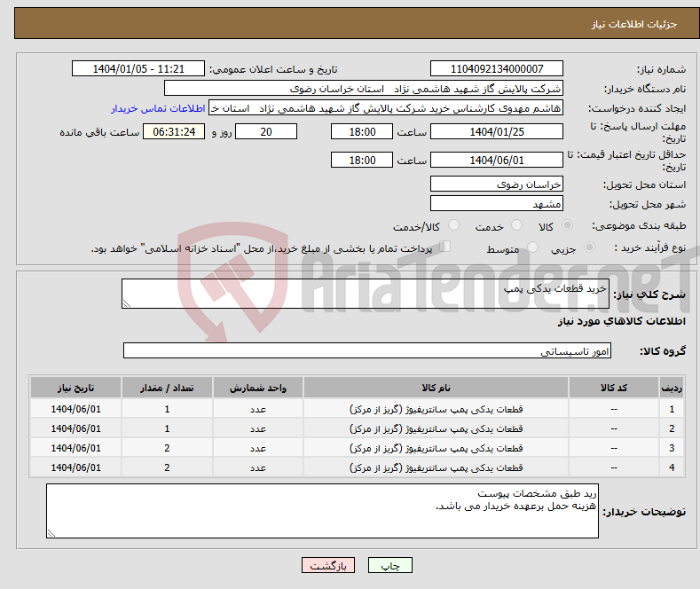Click the گروه کالا field امور تاسیساتی
Viewport: 700px width, 589px height.
click(367, 350)
